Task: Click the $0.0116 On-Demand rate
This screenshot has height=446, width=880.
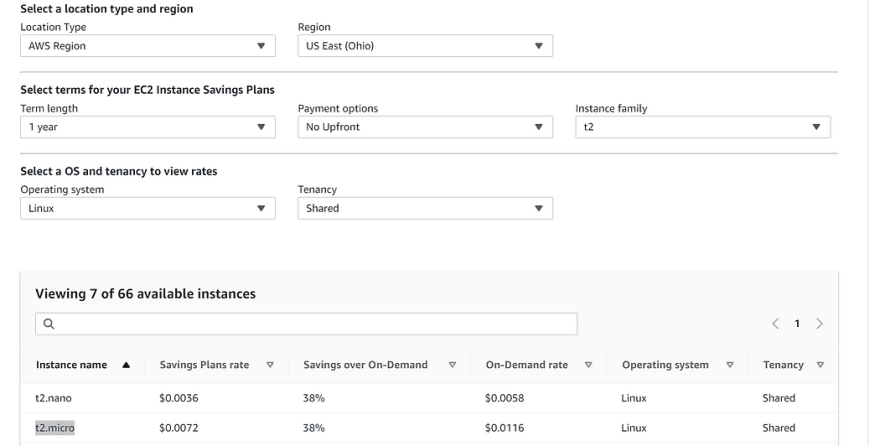Action: (505, 427)
